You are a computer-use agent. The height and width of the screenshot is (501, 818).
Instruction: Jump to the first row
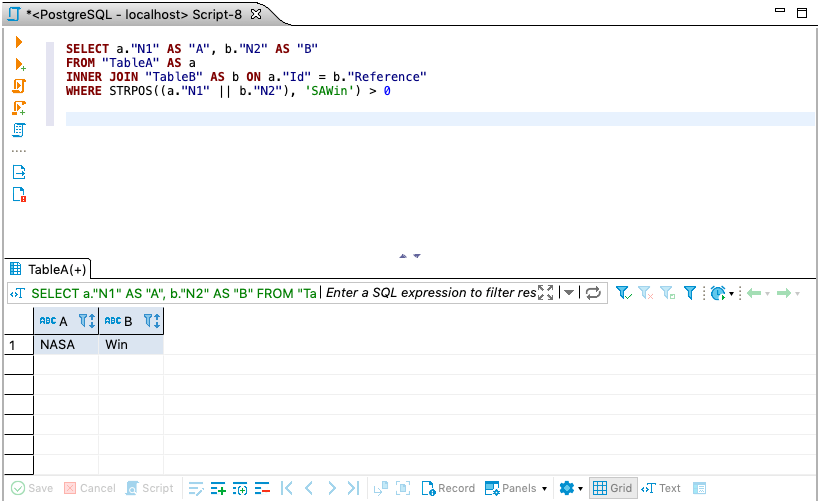286,488
